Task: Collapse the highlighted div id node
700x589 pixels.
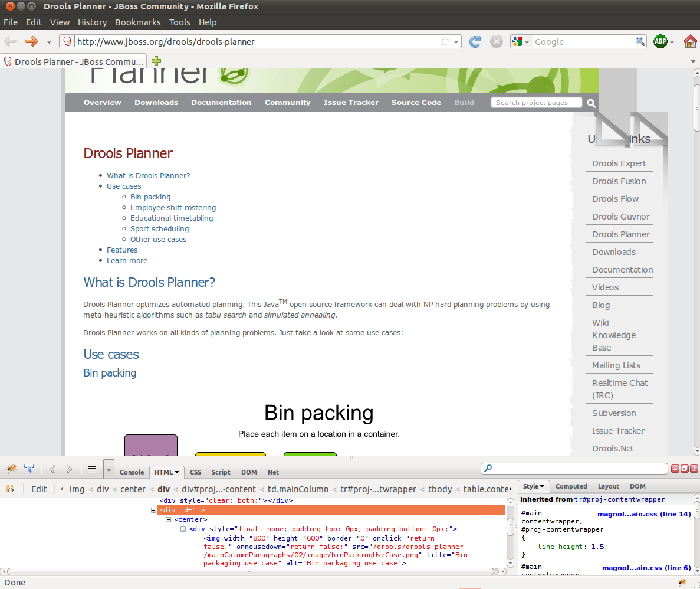Action: (x=153, y=510)
